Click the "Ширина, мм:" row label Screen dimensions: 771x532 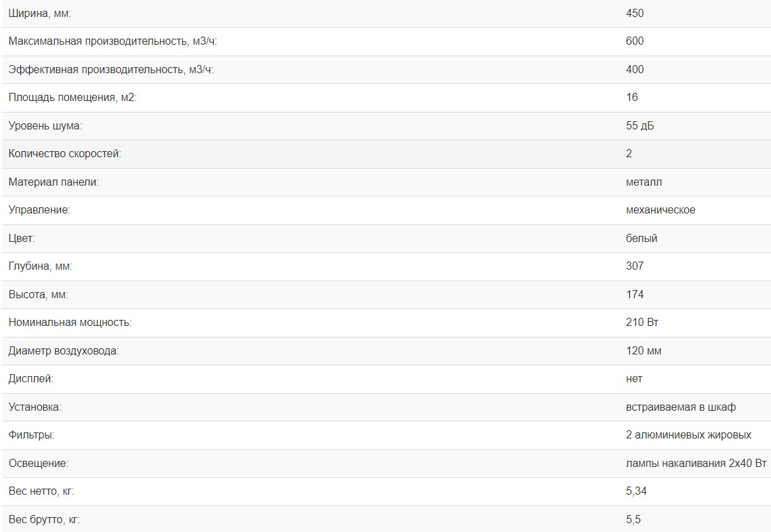pos(39,13)
